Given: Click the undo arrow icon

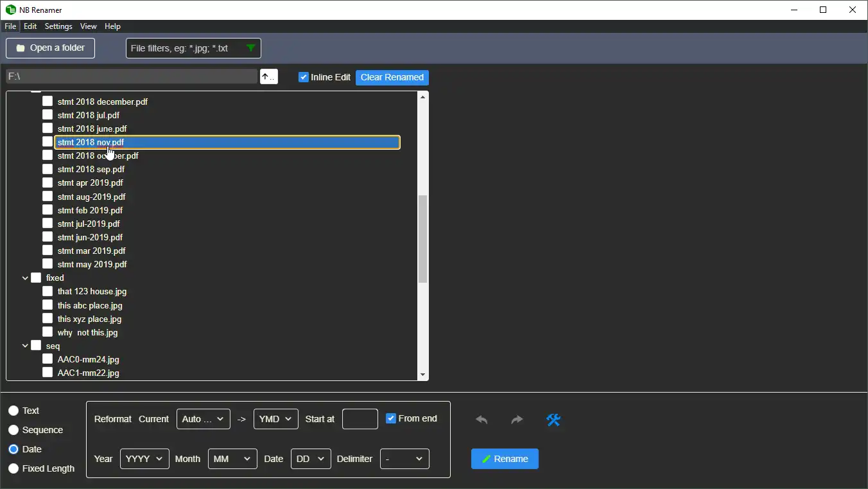Looking at the screenshot, I should click(x=482, y=420).
